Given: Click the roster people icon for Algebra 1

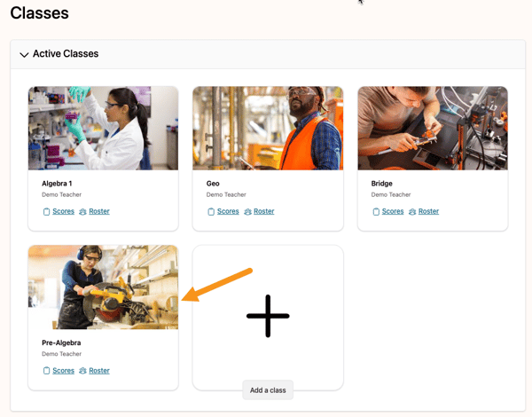Looking at the screenshot, I should pos(82,212).
